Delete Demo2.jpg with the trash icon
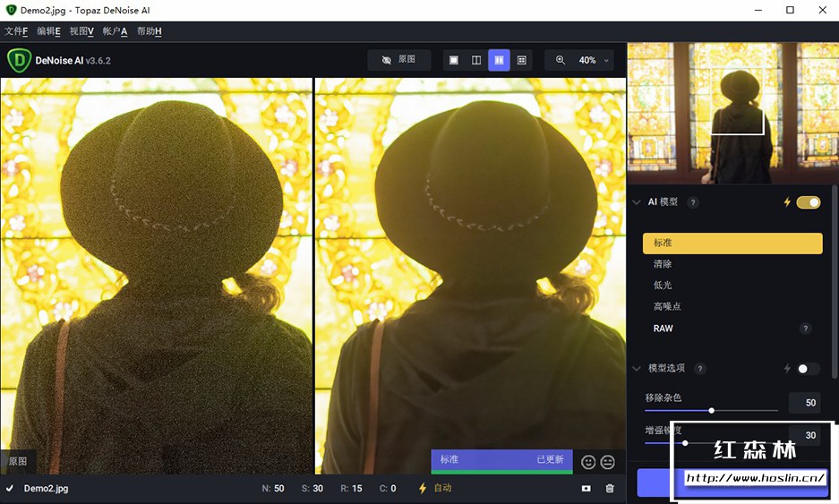Image resolution: width=839 pixels, height=504 pixels. point(610,489)
